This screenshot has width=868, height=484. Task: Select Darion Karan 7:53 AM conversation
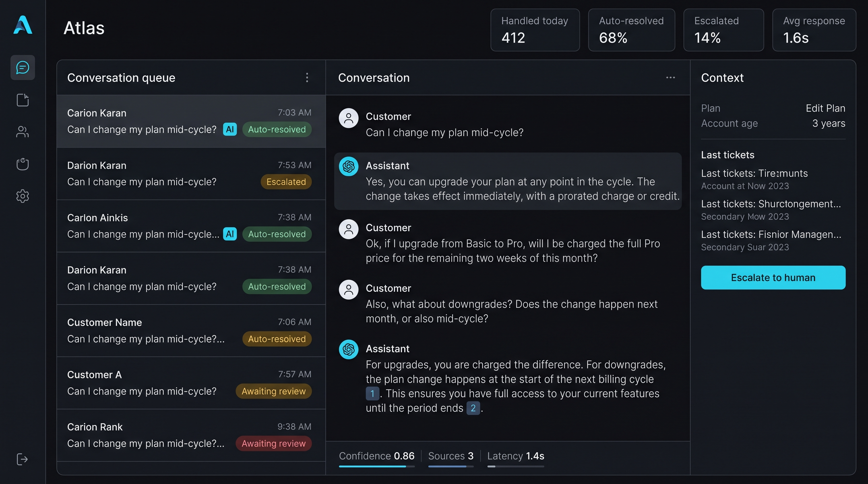[x=191, y=174]
